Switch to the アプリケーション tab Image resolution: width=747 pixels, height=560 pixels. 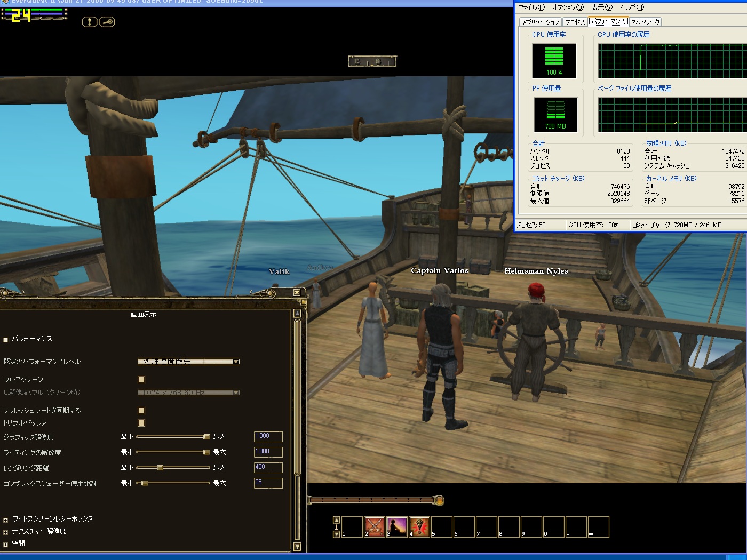click(x=540, y=22)
